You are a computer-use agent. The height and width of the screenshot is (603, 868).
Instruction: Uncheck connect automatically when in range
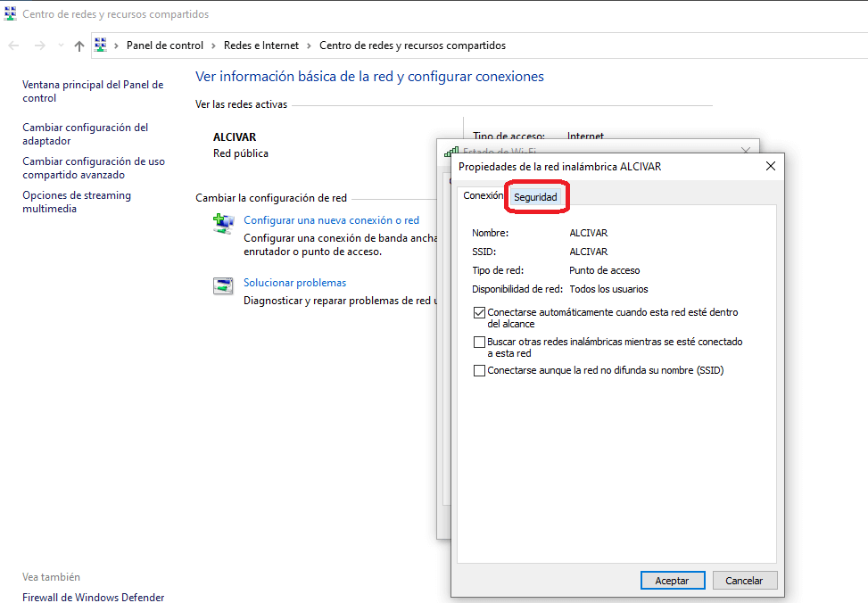[480, 313]
